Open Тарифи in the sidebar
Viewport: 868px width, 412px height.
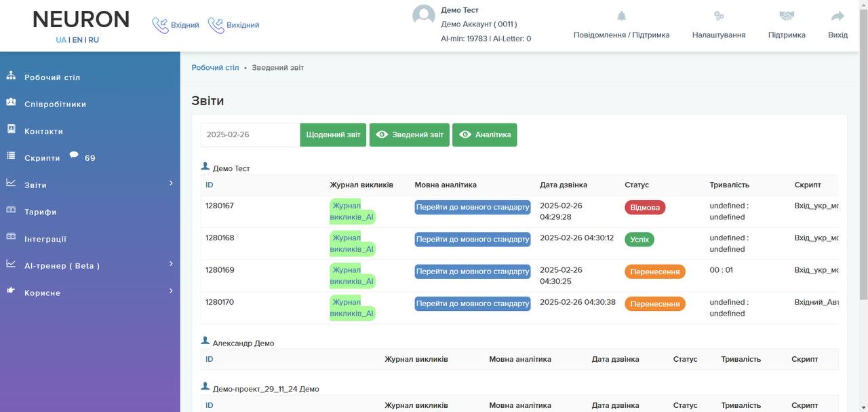[x=40, y=212]
